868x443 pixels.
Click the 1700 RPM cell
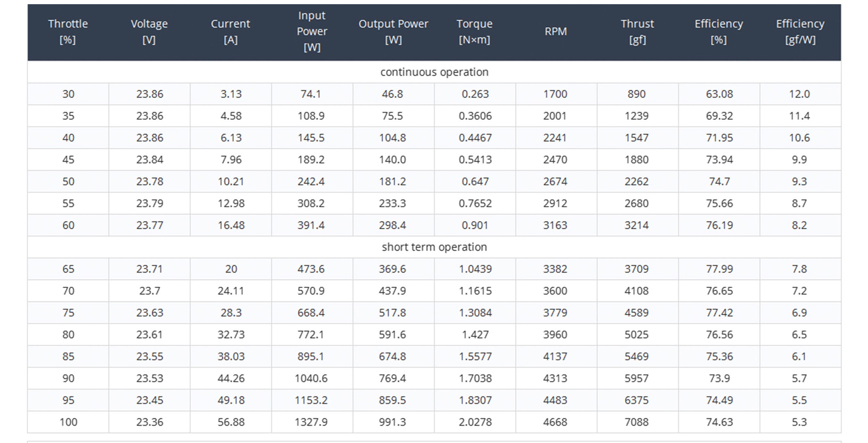pos(555,94)
